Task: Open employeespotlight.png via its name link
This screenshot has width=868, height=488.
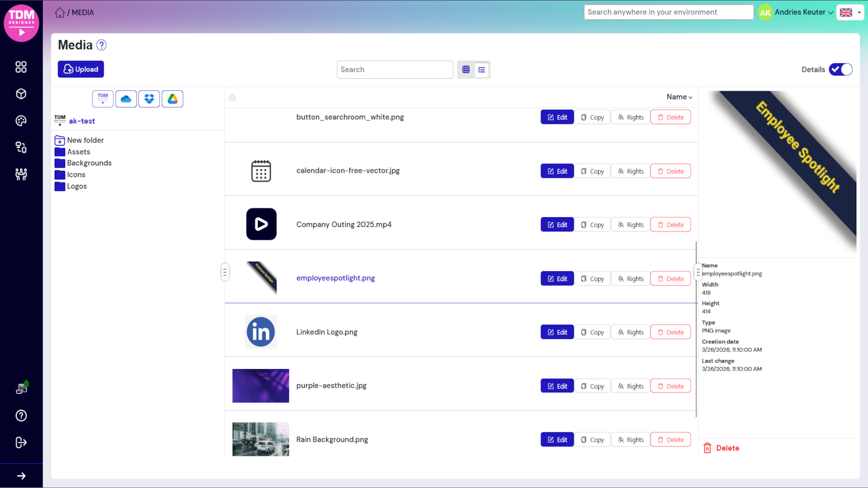Action: tap(335, 278)
